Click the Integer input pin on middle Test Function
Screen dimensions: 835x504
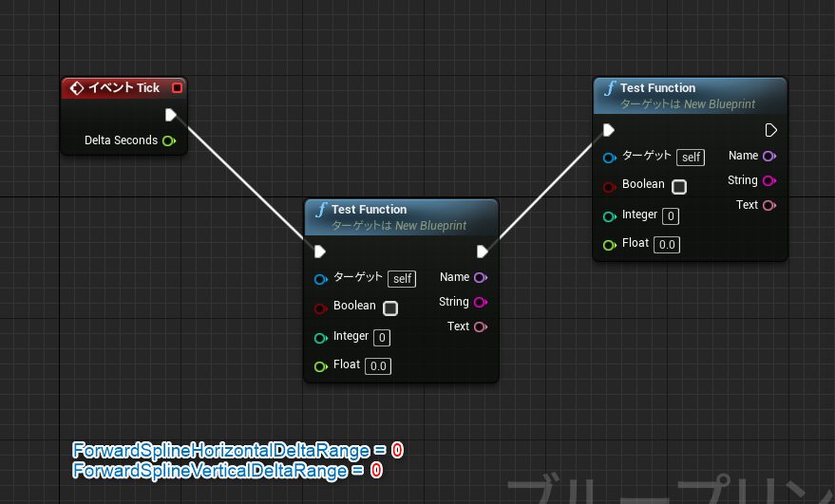[x=320, y=338]
